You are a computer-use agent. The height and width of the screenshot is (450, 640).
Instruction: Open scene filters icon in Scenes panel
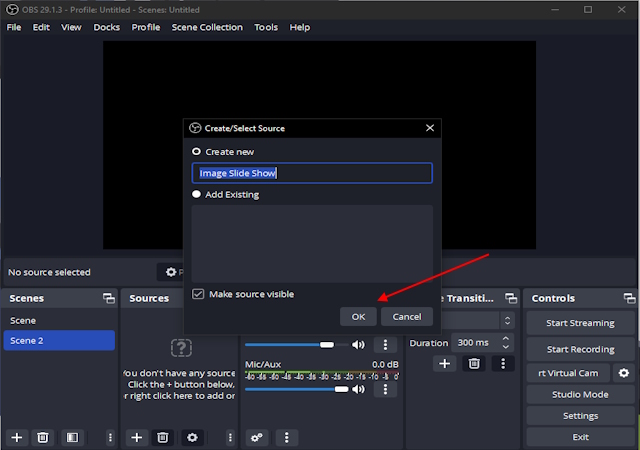tap(72, 437)
